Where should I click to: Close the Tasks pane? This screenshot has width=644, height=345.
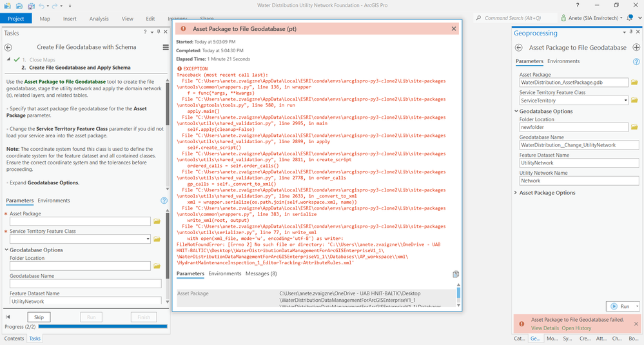coord(166,32)
